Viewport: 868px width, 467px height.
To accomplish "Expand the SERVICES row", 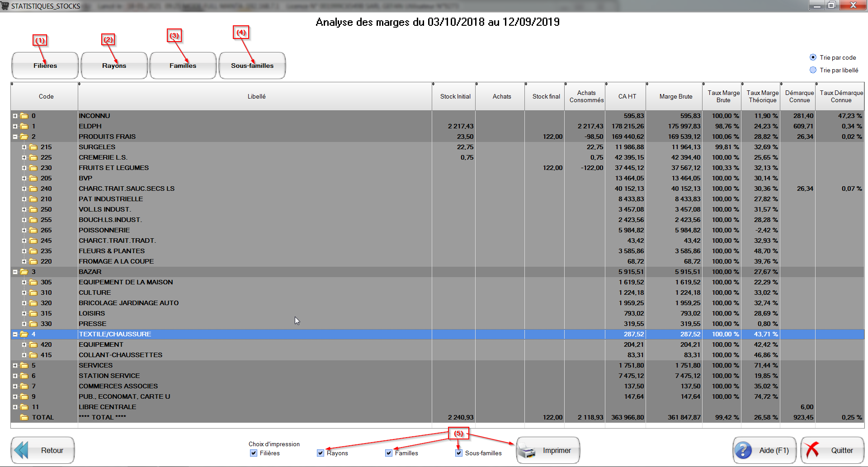I will click(x=15, y=365).
